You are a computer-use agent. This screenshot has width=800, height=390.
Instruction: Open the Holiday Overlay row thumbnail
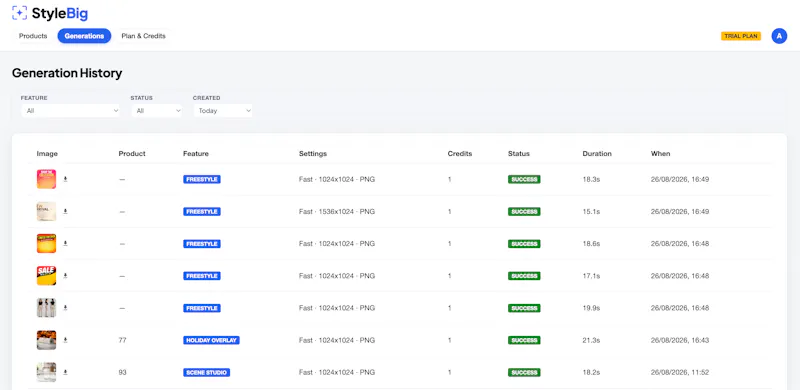[46, 340]
